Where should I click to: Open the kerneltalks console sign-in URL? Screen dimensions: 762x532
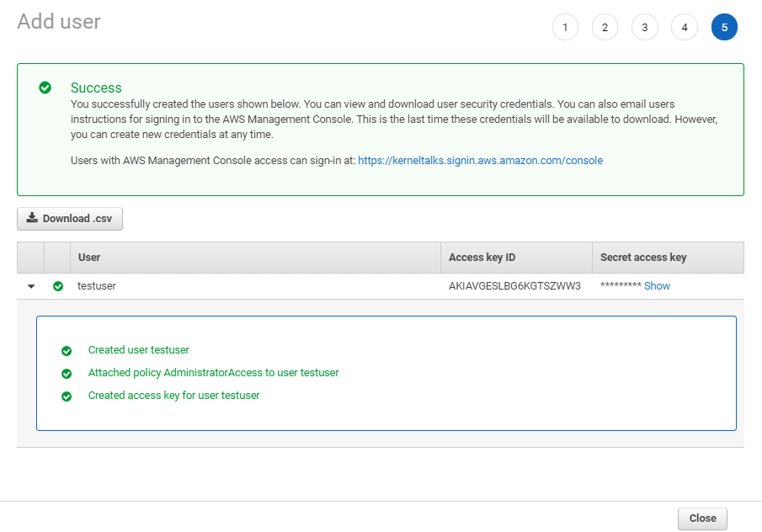[480, 160]
